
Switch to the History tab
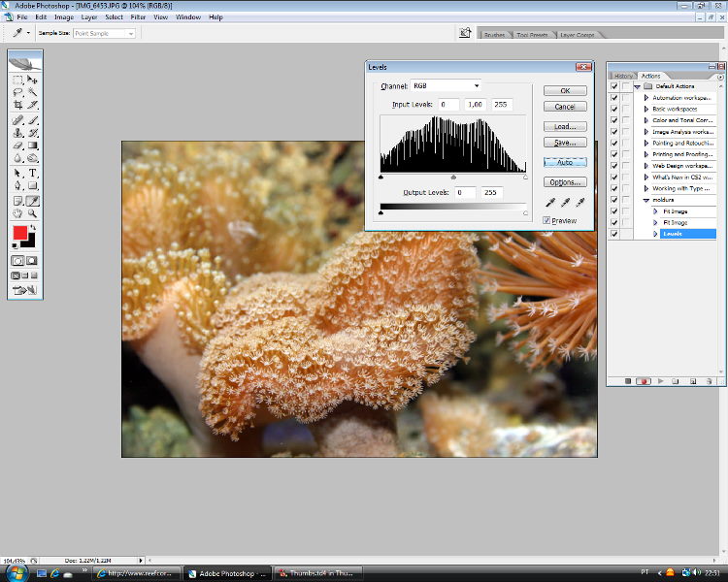[x=623, y=76]
